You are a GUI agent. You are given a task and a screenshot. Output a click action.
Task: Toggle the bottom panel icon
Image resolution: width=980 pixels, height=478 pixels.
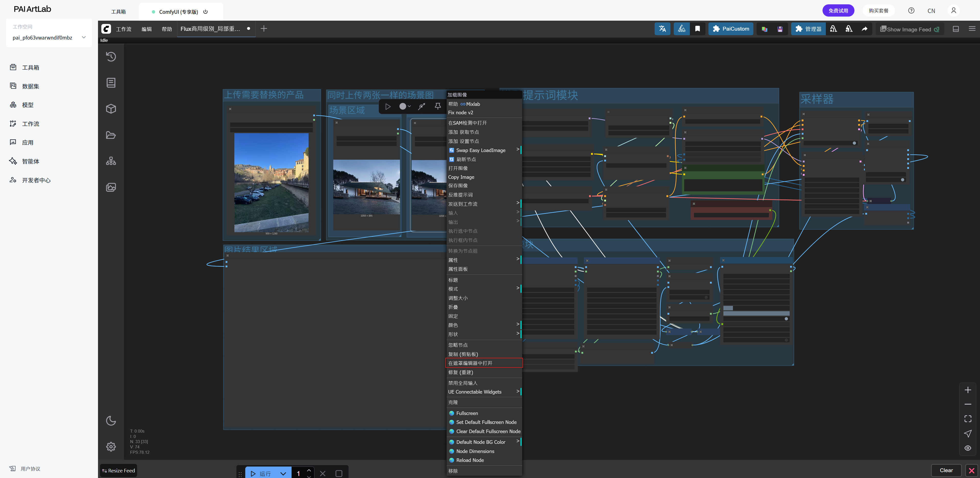click(955, 29)
